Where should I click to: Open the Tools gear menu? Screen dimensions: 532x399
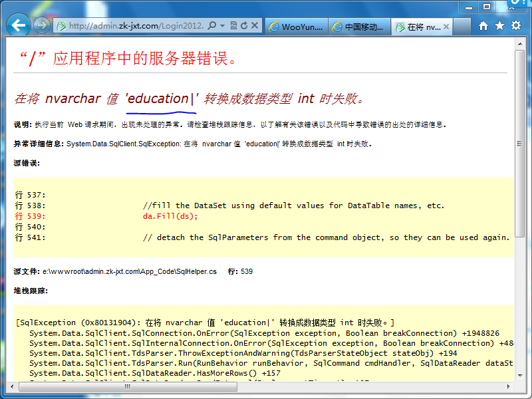(x=516, y=25)
